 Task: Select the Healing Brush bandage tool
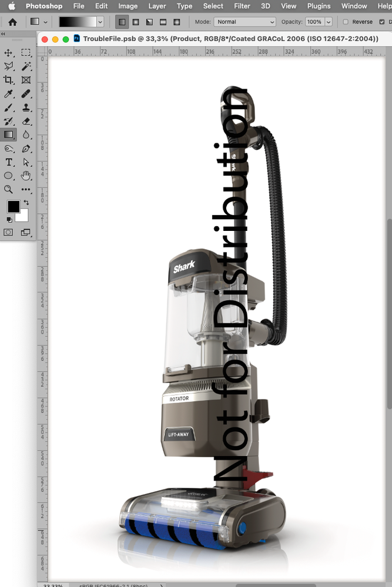tap(26, 93)
